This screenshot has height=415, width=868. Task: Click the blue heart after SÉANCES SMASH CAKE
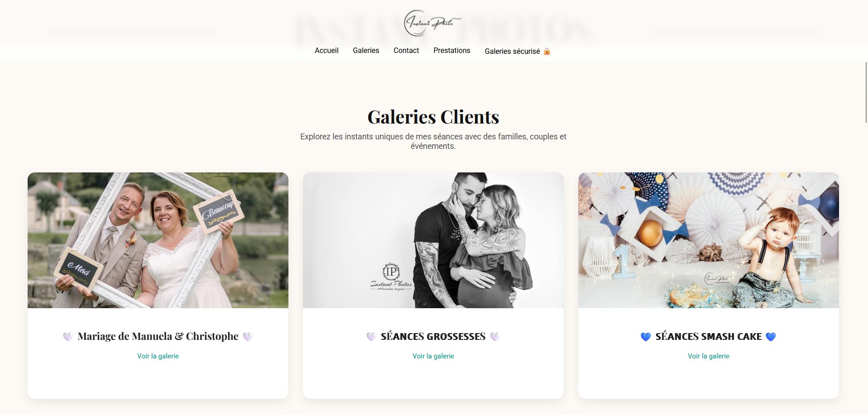click(x=771, y=336)
